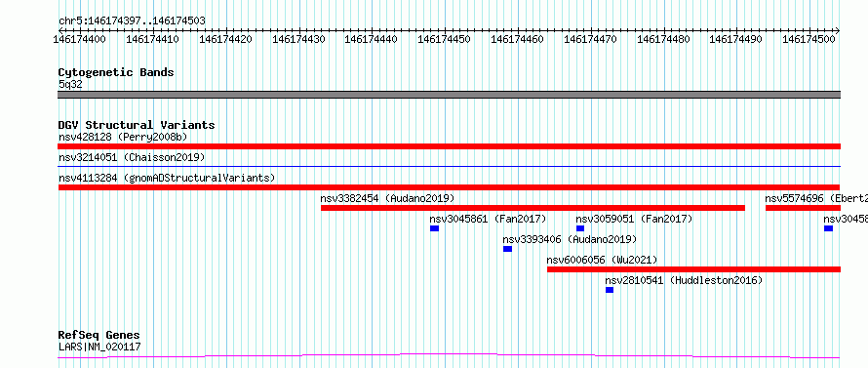Click the DGV Structural Variants track heading
The height and width of the screenshot is (368, 868).
[x=137, y=125]
